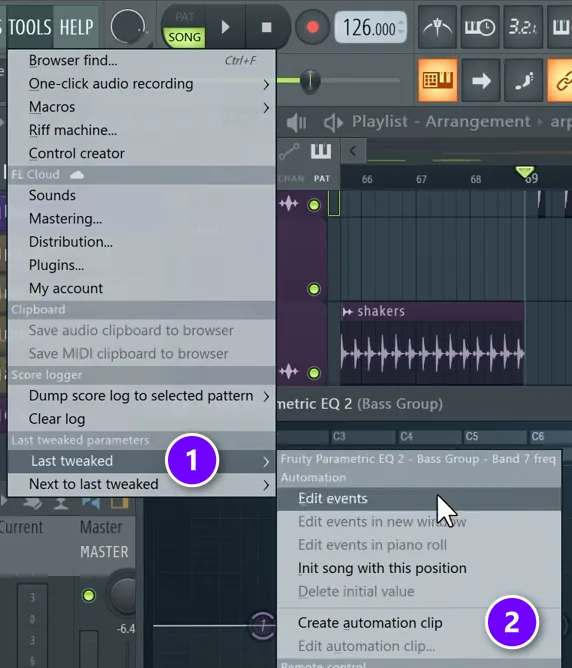Expand the Macros submenu

pos(142,107)
